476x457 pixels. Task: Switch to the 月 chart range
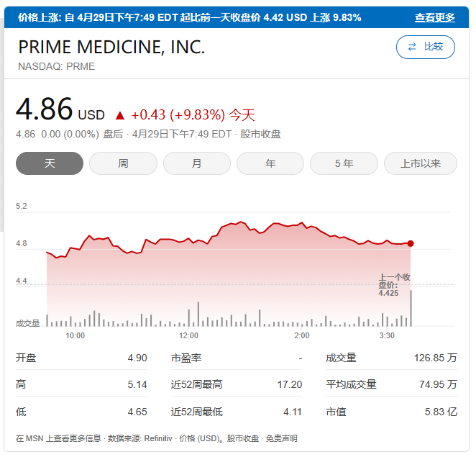tap(196, 163)
